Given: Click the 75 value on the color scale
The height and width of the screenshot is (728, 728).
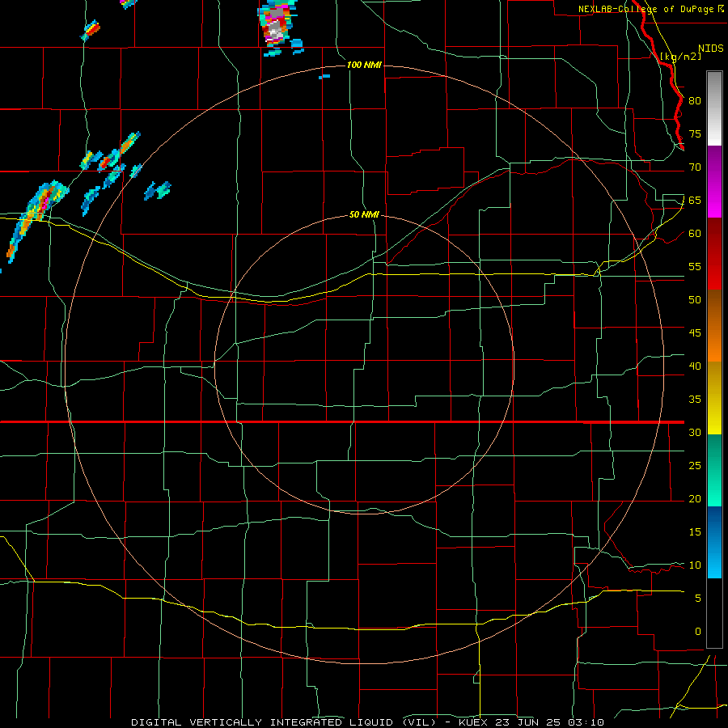Looking at the screenshot, I should pos(695,134).
